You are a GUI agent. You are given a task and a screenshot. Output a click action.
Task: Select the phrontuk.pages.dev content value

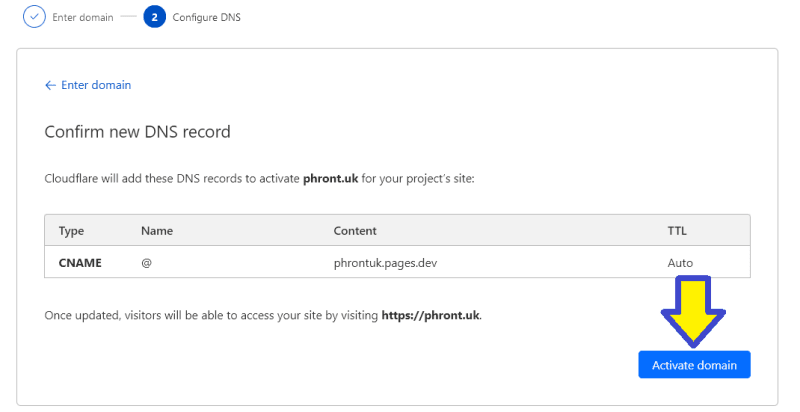point(385,263)
